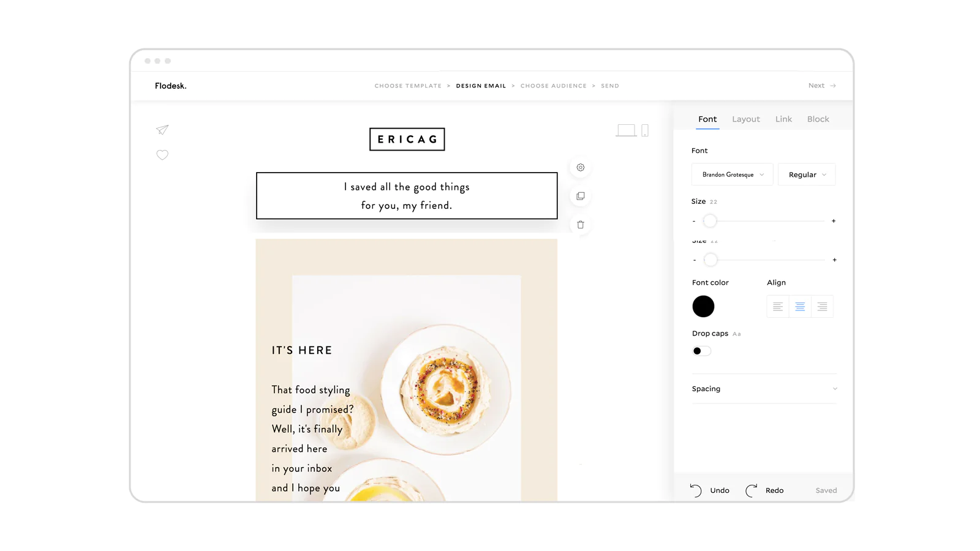980x551 pixels.
Task: Click the Undo arrow icon
Action: [696, 490]
